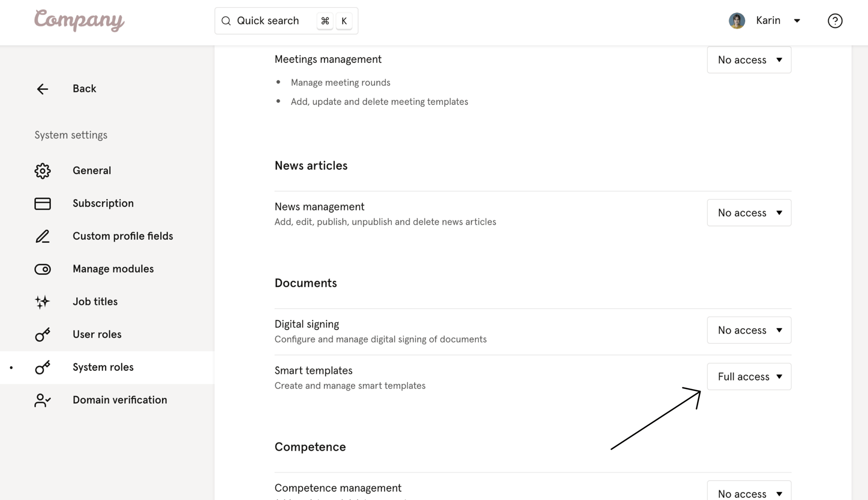This screenshot has width=868, height=500.
Task: Change Smart templates from Full access
Action: click(749, 377)
